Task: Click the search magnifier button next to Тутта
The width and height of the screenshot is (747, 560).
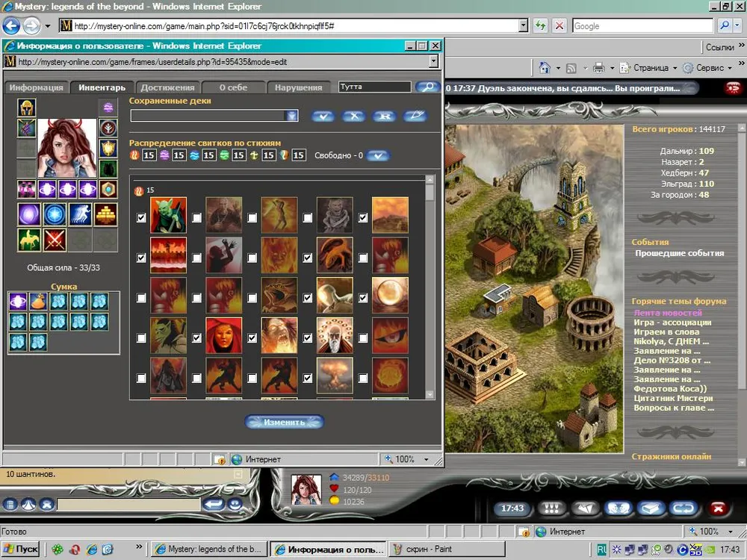Action: pos(427,87)
